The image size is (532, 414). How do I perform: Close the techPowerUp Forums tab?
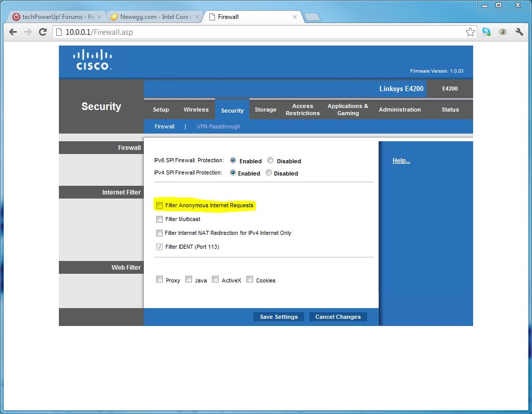(x=99, y=16)
